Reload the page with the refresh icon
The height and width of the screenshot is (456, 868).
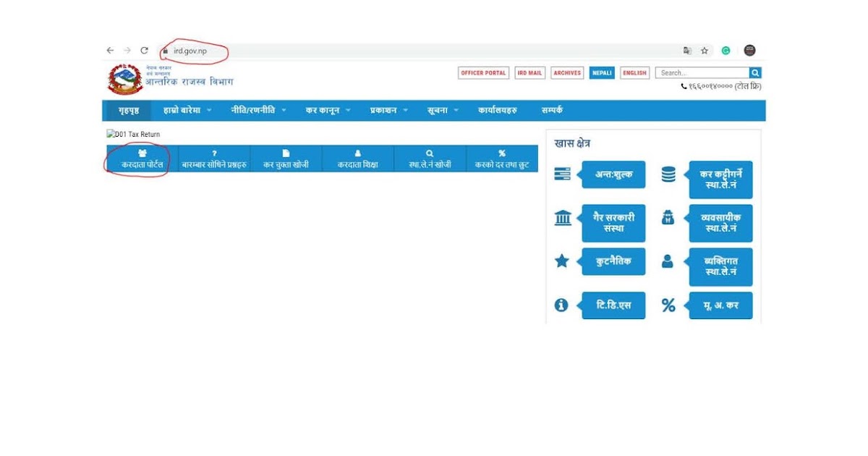(x=145, y=51)
